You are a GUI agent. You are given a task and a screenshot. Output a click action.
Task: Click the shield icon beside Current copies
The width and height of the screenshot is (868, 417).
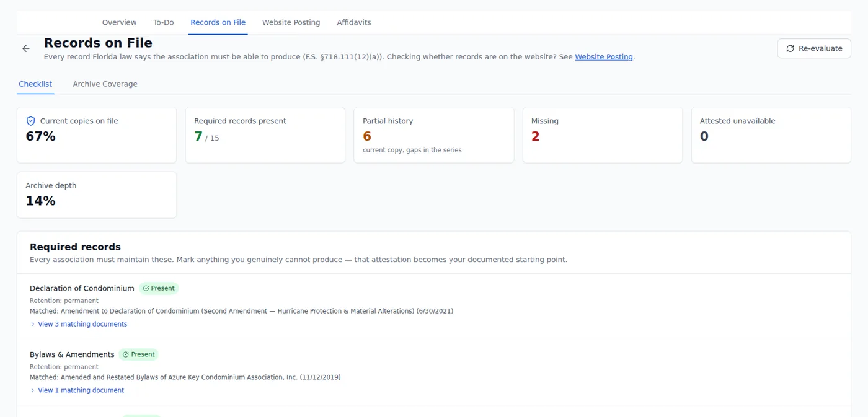click(x=30, y=121)
